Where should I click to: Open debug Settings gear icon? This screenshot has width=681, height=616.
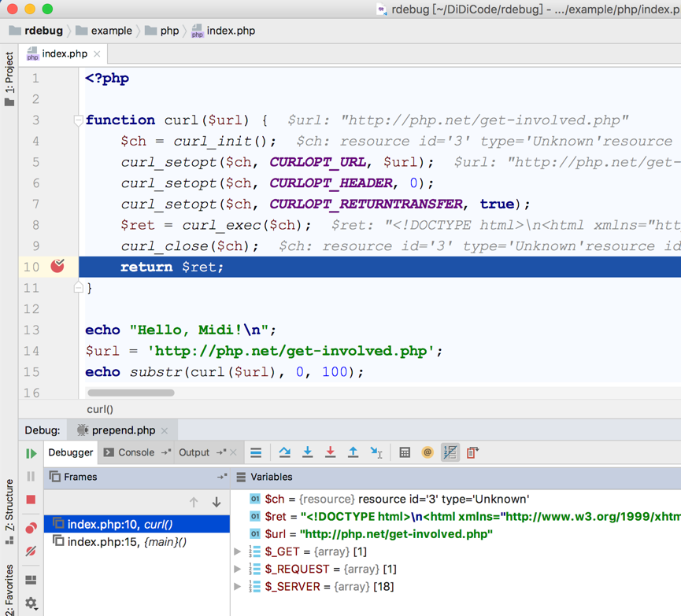coord(31,603)
